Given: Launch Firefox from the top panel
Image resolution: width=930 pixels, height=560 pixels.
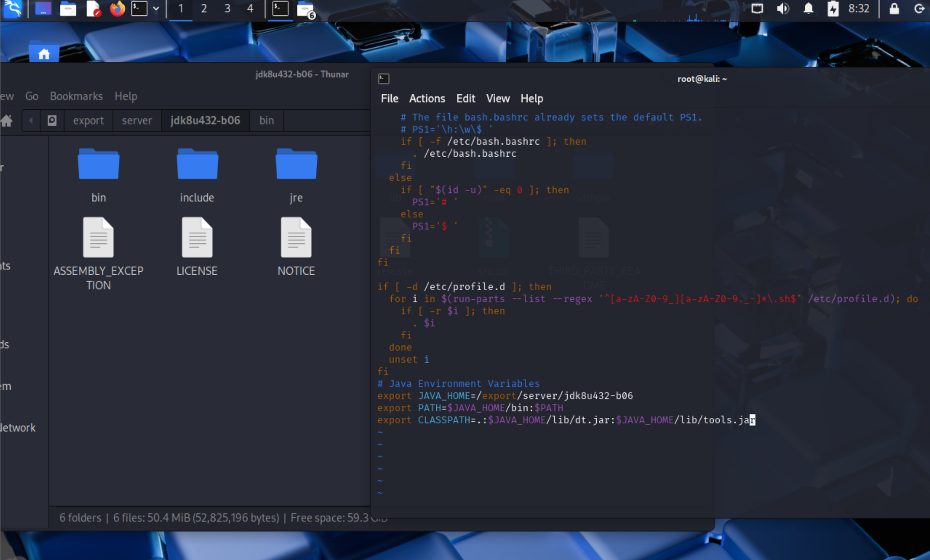Looking at the screenshot, I should (x=117, y=9).
